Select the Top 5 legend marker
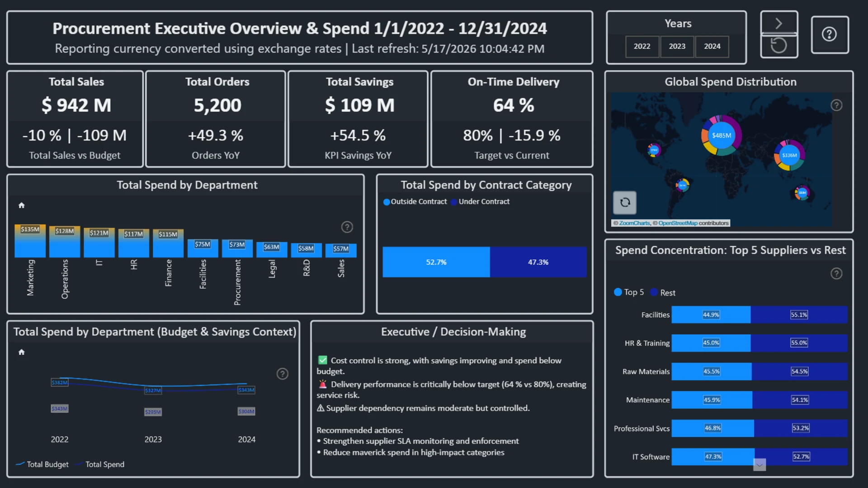 coord(618,292)
